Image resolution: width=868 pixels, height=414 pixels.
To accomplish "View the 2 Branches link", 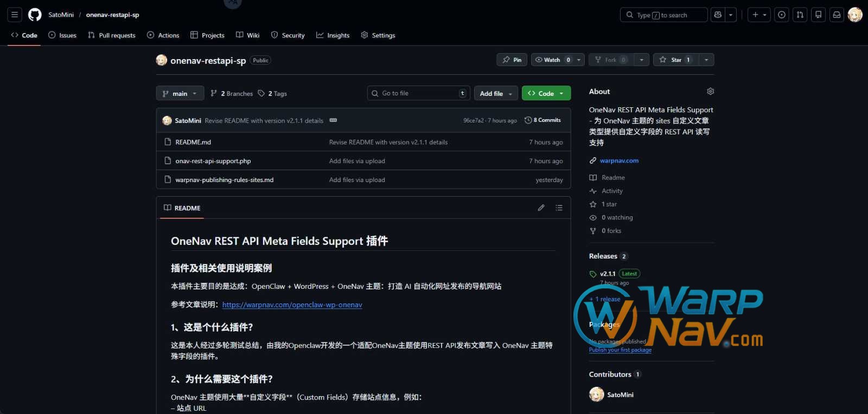I will click(232, 93).
